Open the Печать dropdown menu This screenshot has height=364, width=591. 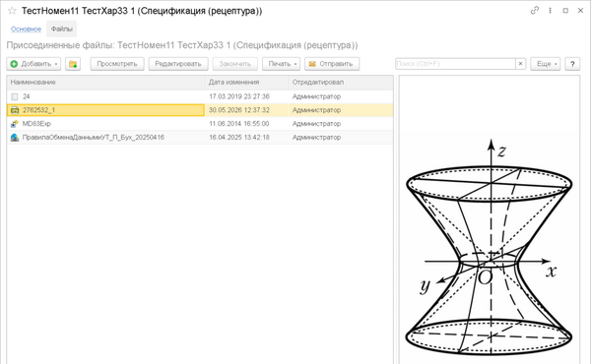(x=281, y=64)
